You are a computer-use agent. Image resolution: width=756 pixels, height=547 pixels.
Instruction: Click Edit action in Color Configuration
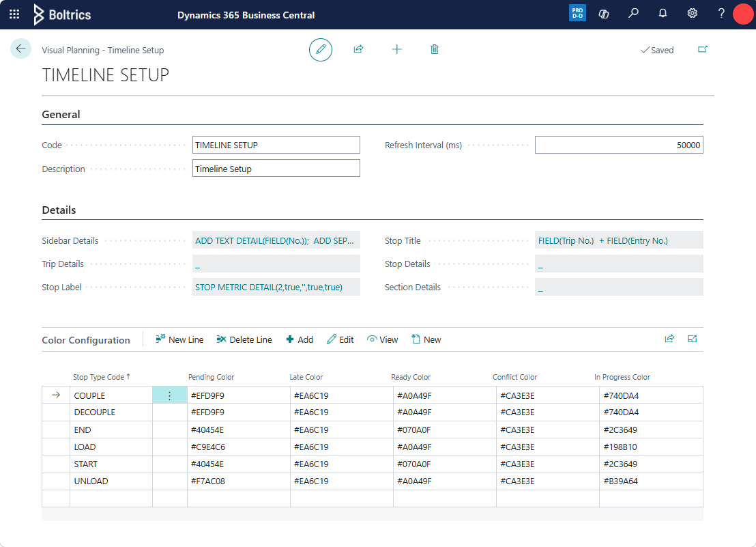(x=340, y=339)
